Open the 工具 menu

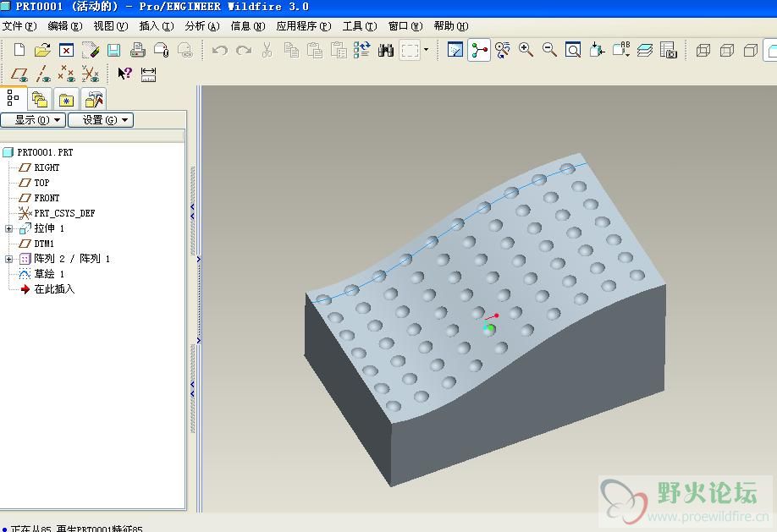coord(359,26)
